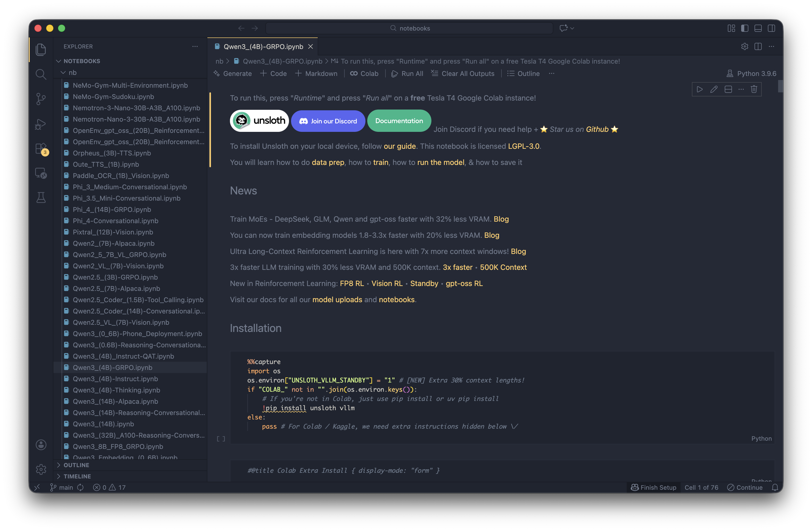Open Run and Debug panel

point(41,124)
